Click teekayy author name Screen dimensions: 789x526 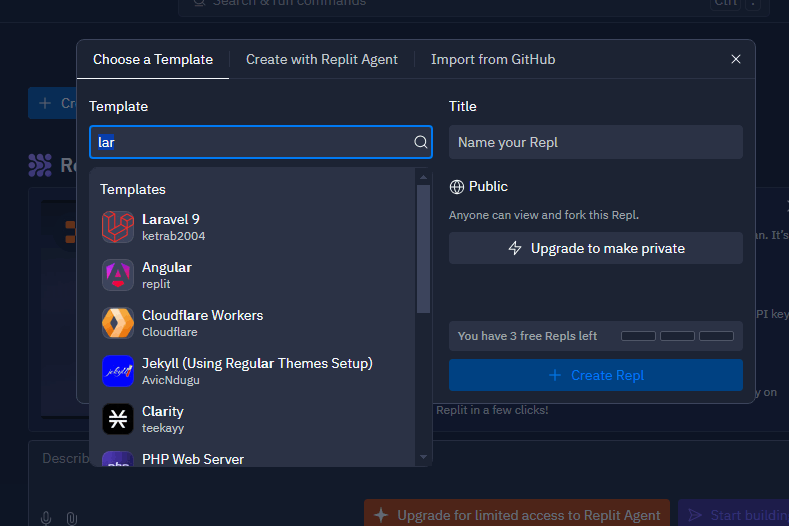(x=163, y=428)
